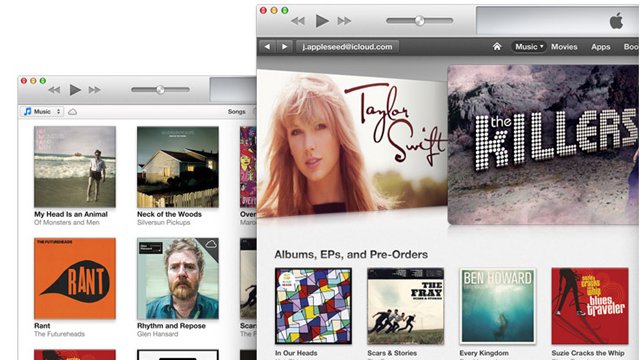Open Neck of the Woods album cover
This screenshot has width=640, height=360.
178,167
